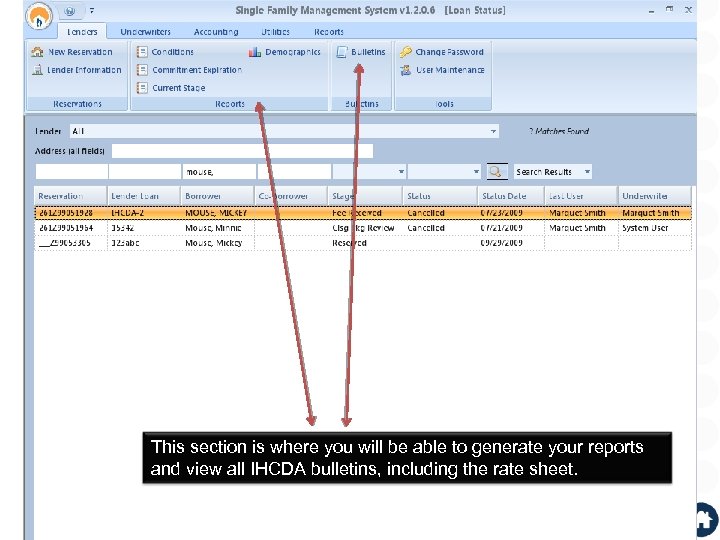Expand the Lender All dropdown
Image resolution: width=720 pixels, height=540 pixels.
coord(493,131)
